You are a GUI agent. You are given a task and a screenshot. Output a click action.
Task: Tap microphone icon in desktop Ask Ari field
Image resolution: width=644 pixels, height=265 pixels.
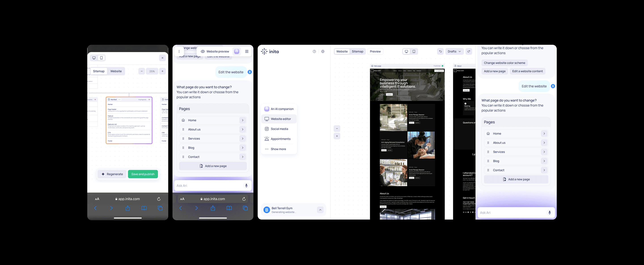click(549, 212)
